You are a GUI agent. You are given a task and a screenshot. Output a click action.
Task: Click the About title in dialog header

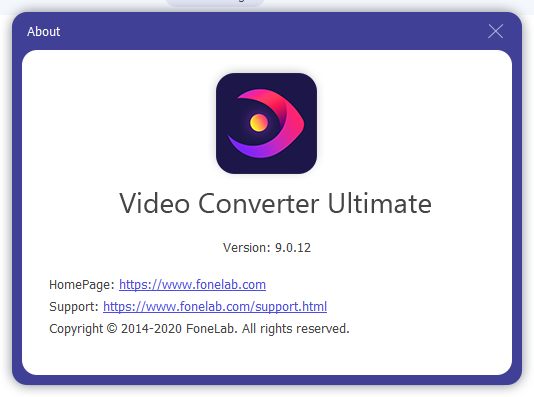tap(44, 32)
